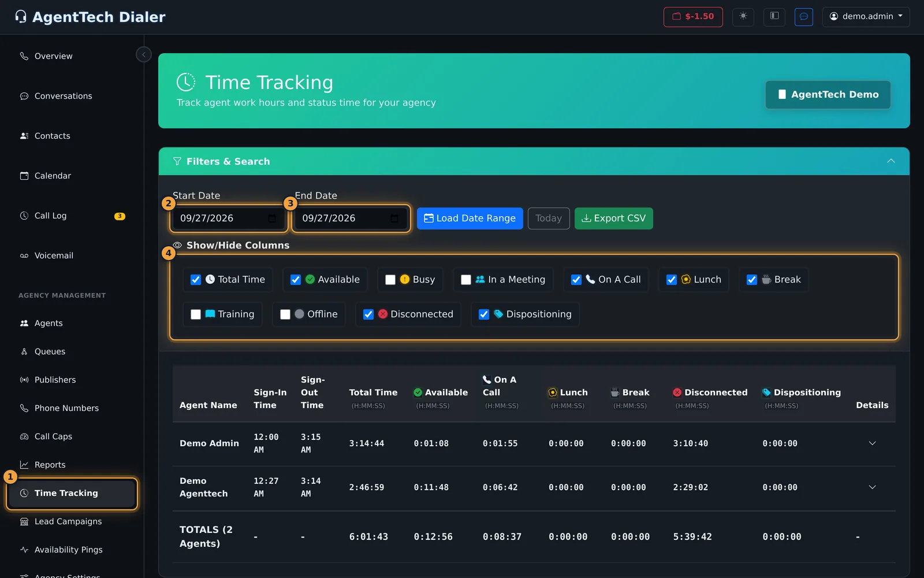Open the Overview menu item
The height and width of the screenshot is (578, 924).
72,56
